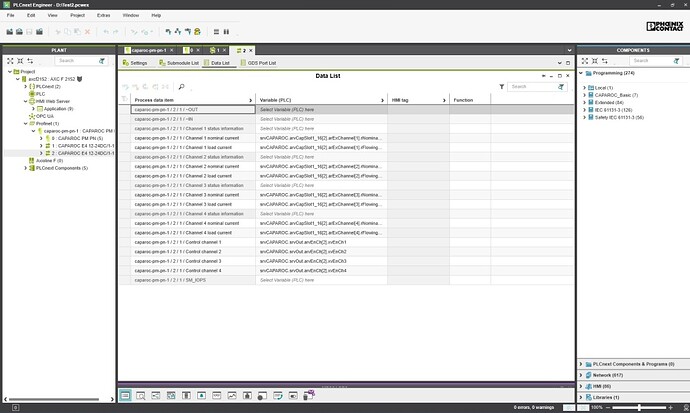Switch to the Settings sub-tab
This screenshot has height=413, width=690.
[136, 63]
